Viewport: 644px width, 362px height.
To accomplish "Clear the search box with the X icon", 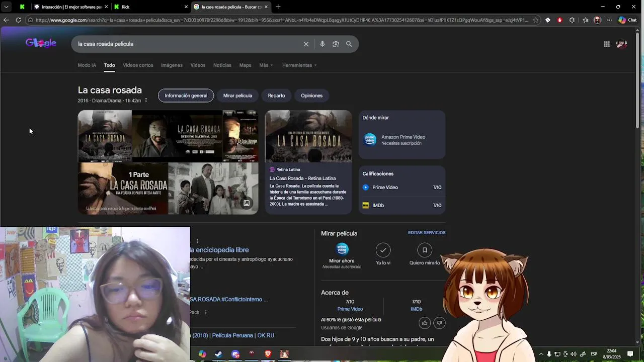I will click(x=306, y=44).
